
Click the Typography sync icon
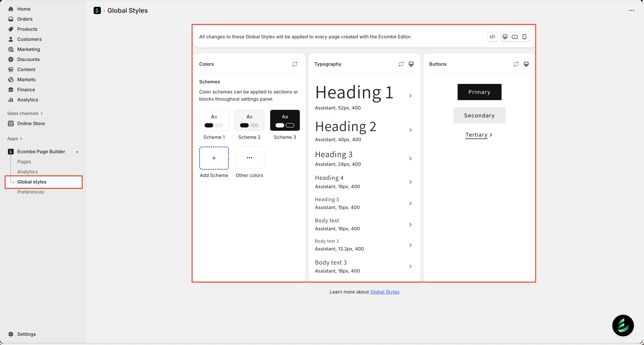point(401,64)
